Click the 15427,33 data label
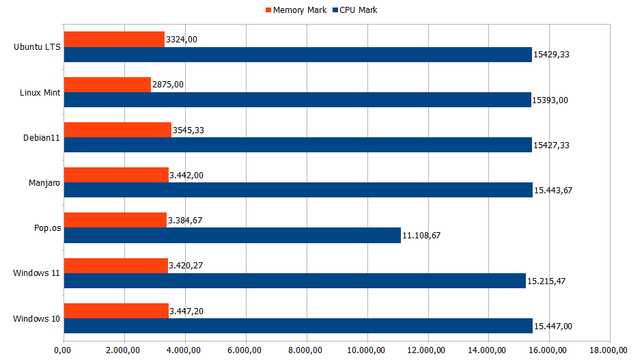 click(x=551, y=145)
